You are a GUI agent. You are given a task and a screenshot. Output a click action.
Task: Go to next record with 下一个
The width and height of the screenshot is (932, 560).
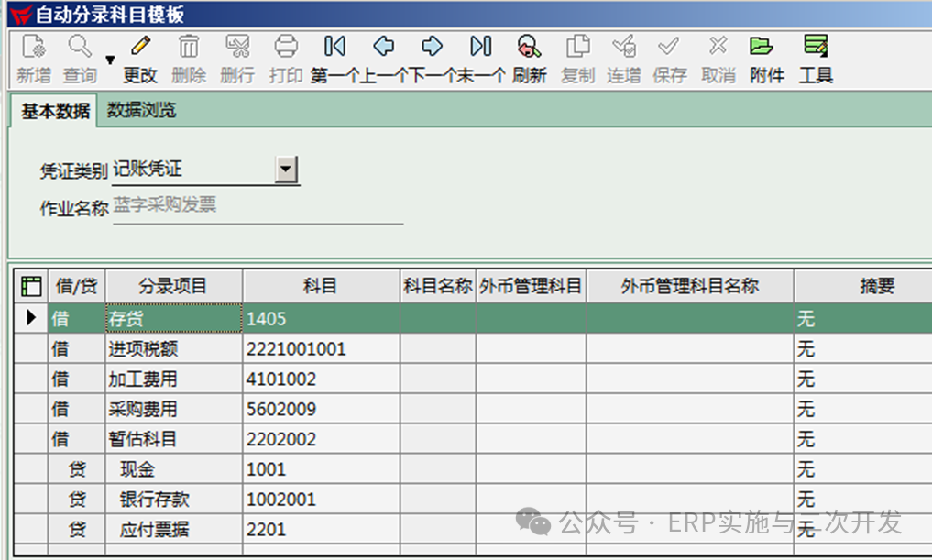tap(433, 47)
